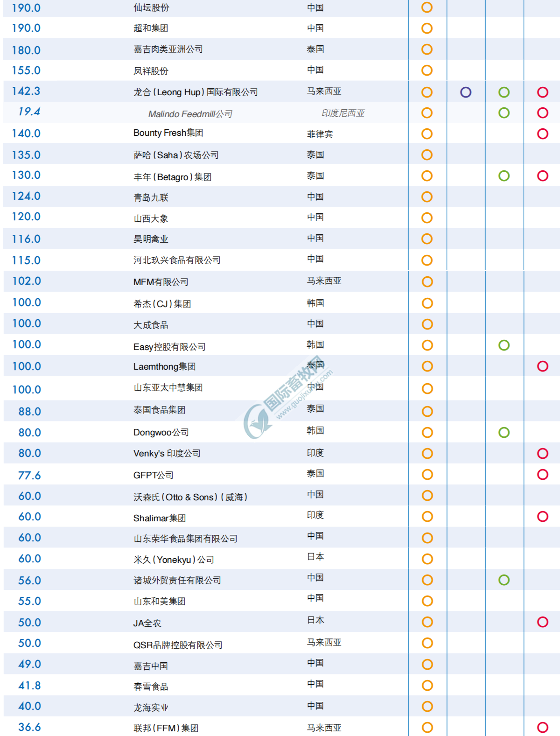Click the red circle in the Laemthong row

[x=542, y=366]
